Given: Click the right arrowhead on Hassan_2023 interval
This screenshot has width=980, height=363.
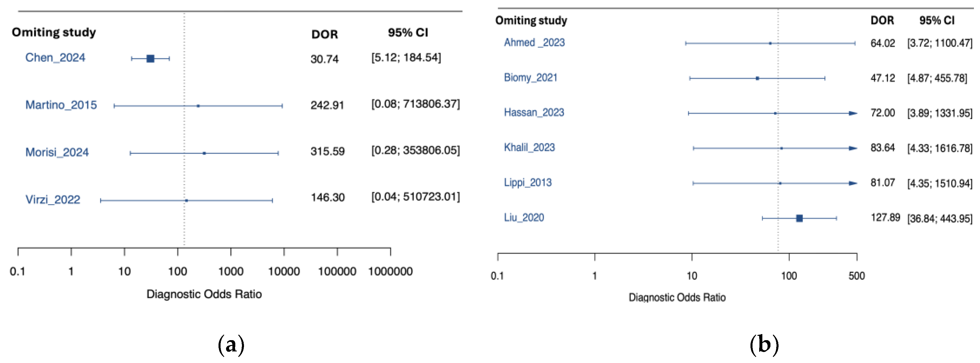Looking at the screenshot, I should coord(853,113).
